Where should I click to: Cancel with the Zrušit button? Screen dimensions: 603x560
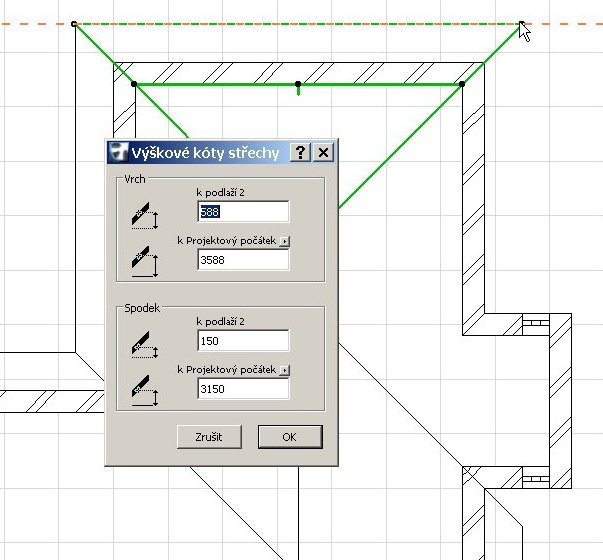point(209,437)
